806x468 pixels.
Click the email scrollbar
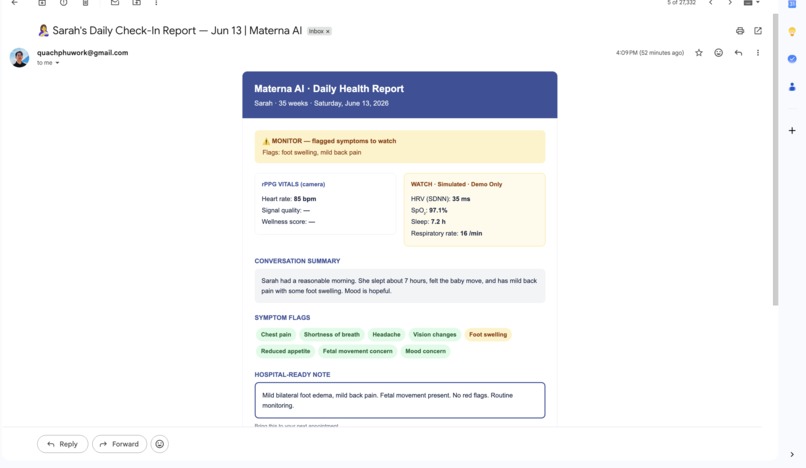tap(775, 159)
